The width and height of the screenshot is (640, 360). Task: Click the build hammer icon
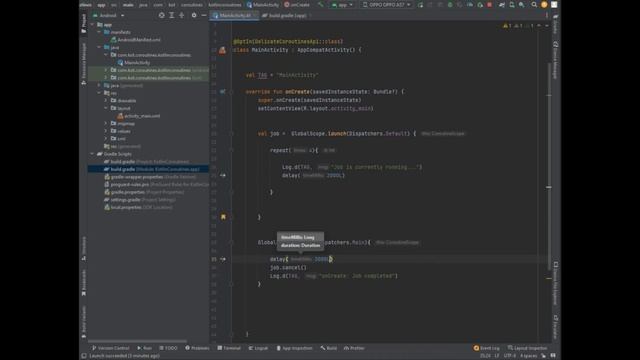tap(321, 5)
